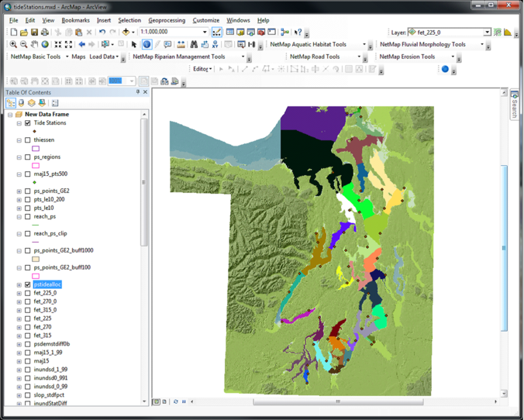The width and height of the screenshot is (524, 420).
Task: Enable the thiessen layer checkbox
Action: 28,140
